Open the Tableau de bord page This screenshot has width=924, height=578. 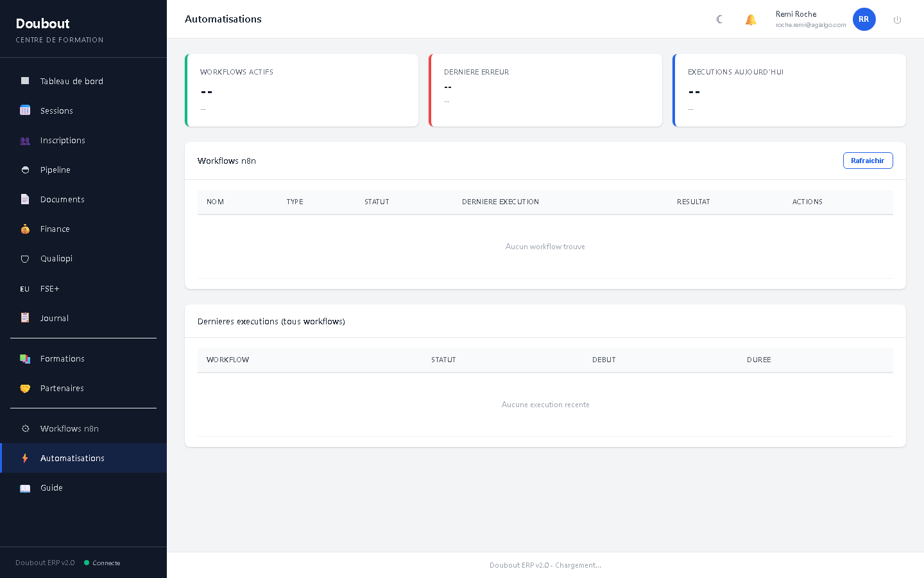click(x=71, y=81)
